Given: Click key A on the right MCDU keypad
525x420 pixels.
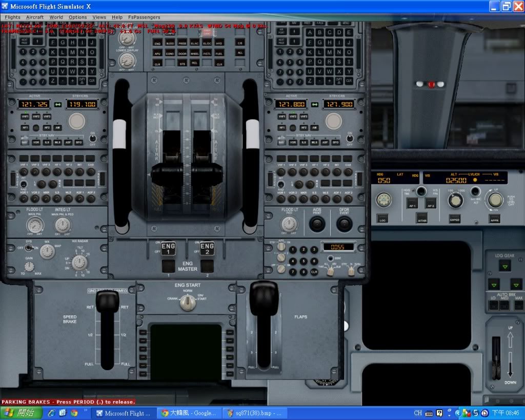Looking at the screenshot, I should 310,32.
